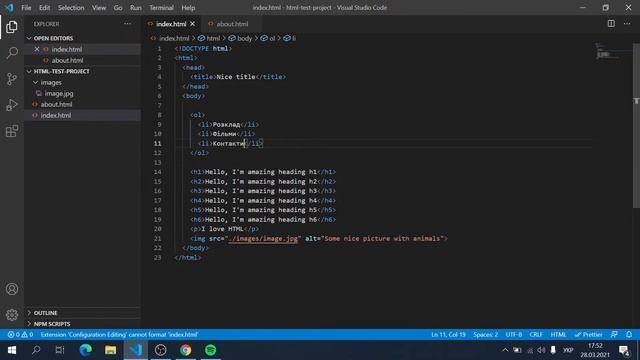Image resolution: width=640 pixels, height=360 pixels.
Task: Open the Terminal menu
Action: [161, 8]
